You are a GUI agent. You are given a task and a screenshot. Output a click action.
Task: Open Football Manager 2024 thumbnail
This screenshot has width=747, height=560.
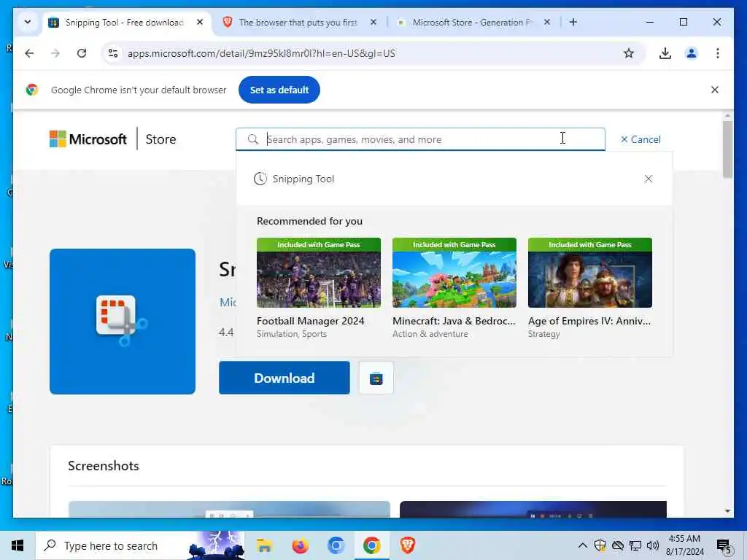(x=319, y=273)
